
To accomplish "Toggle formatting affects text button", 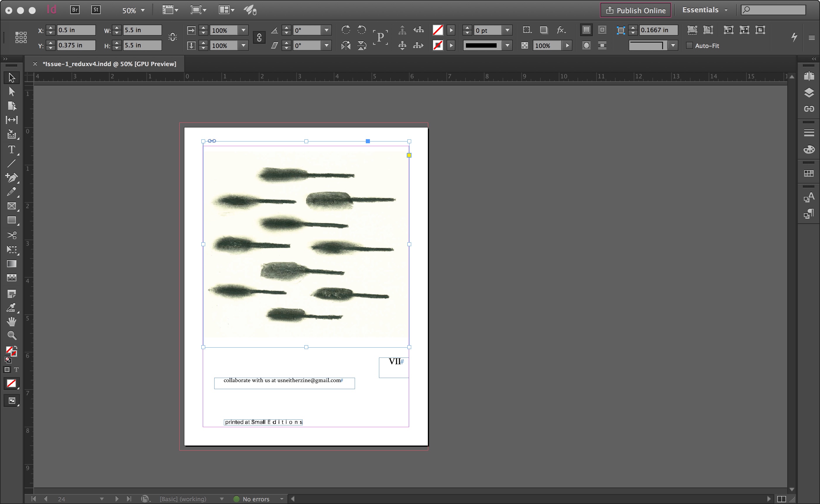I will pyautogui.click(x=16, y=370).
